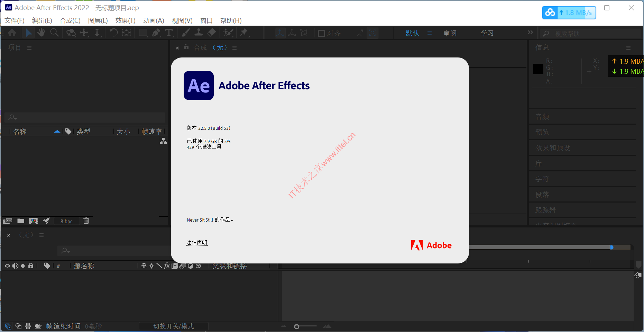Switch to the 学习 workspace
The width and height of the screenshot is (644, 332).
(x=487, y=33)
